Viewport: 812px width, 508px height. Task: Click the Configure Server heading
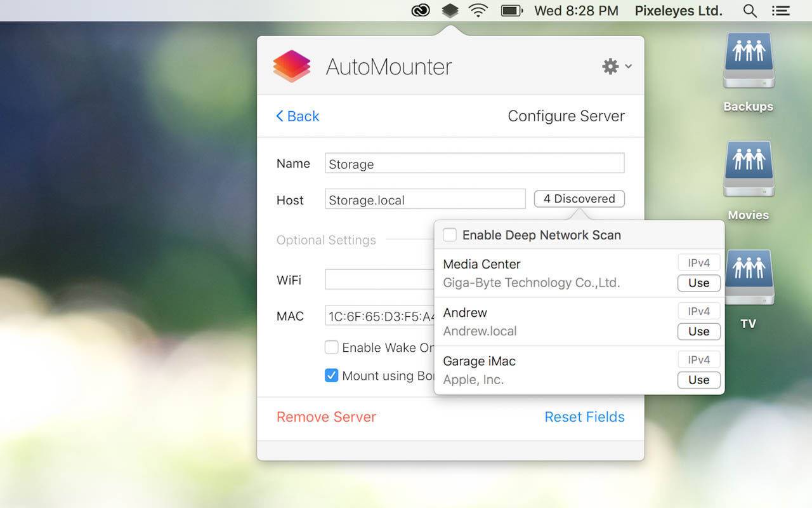(x=566, y=116)
